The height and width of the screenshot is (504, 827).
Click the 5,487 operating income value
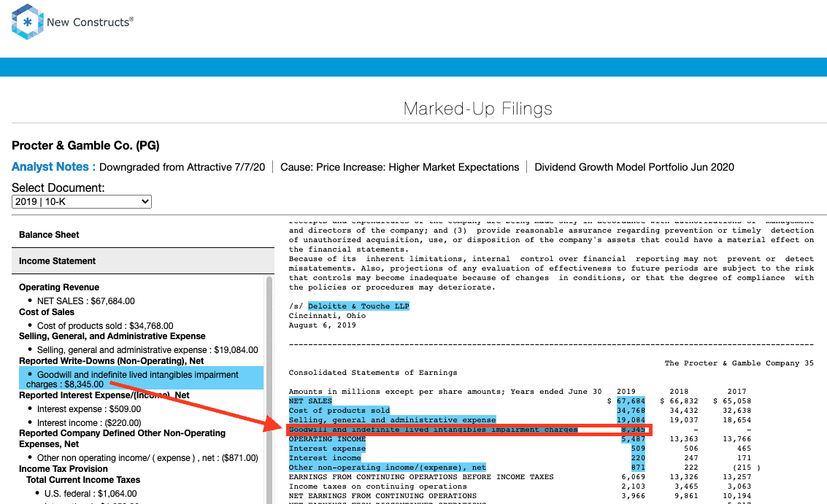pyautogui.click(x=634, y=439)
